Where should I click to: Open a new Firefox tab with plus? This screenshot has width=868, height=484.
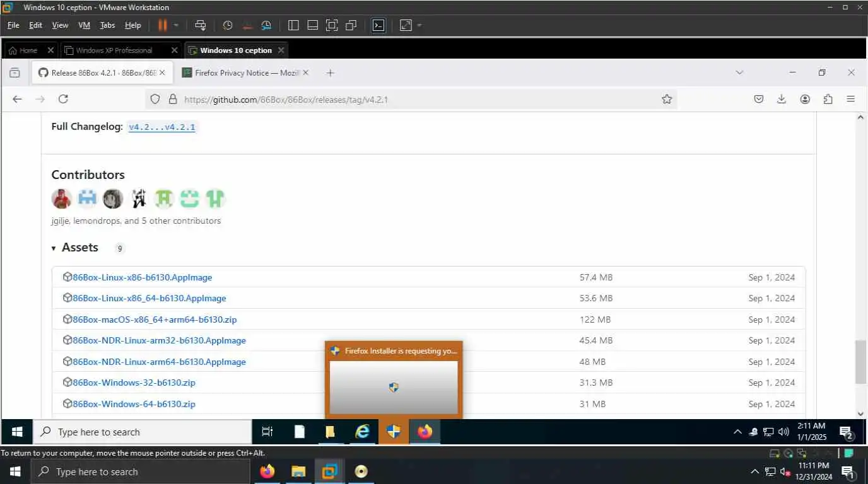click(330, 73)
